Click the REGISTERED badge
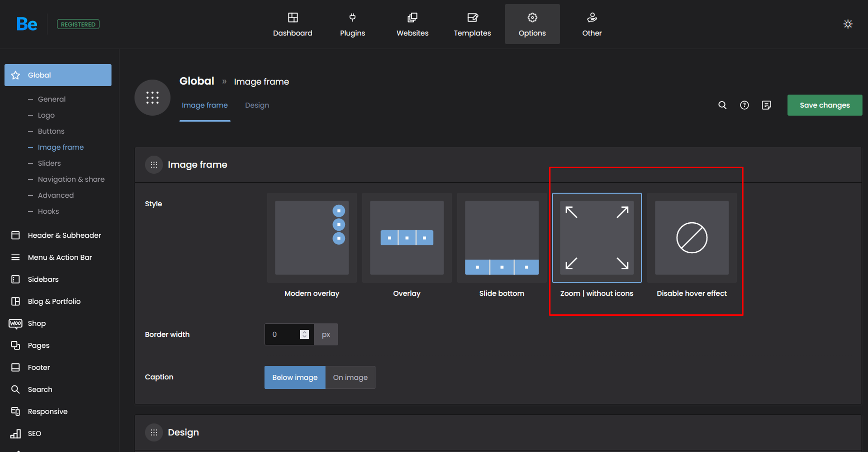This screenshot has height=452, width=868. 78,24
